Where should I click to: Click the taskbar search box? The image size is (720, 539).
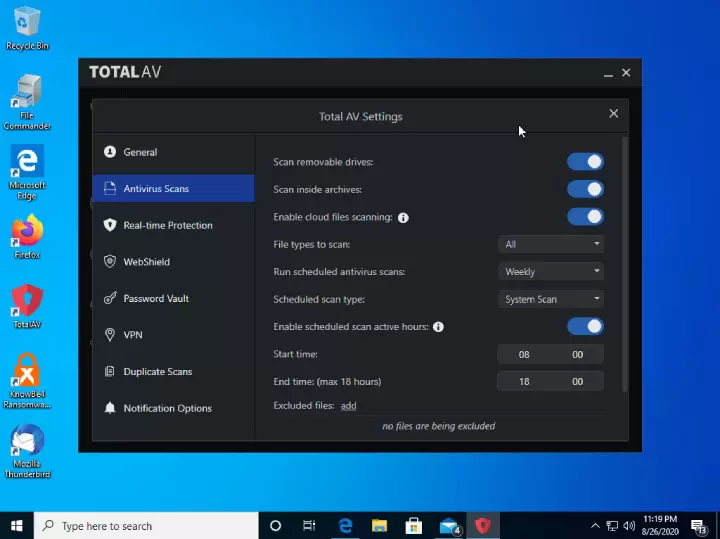146,526
